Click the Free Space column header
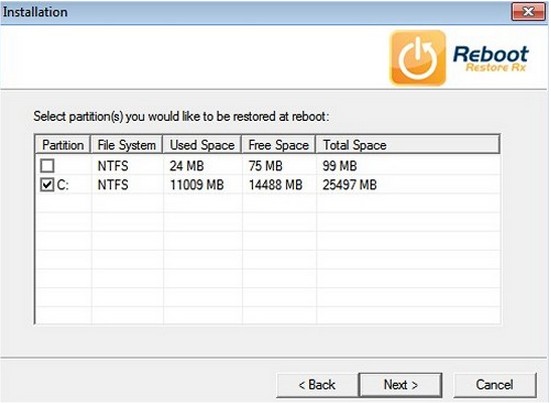Screen dimensions: 551x403 [279, 145]
